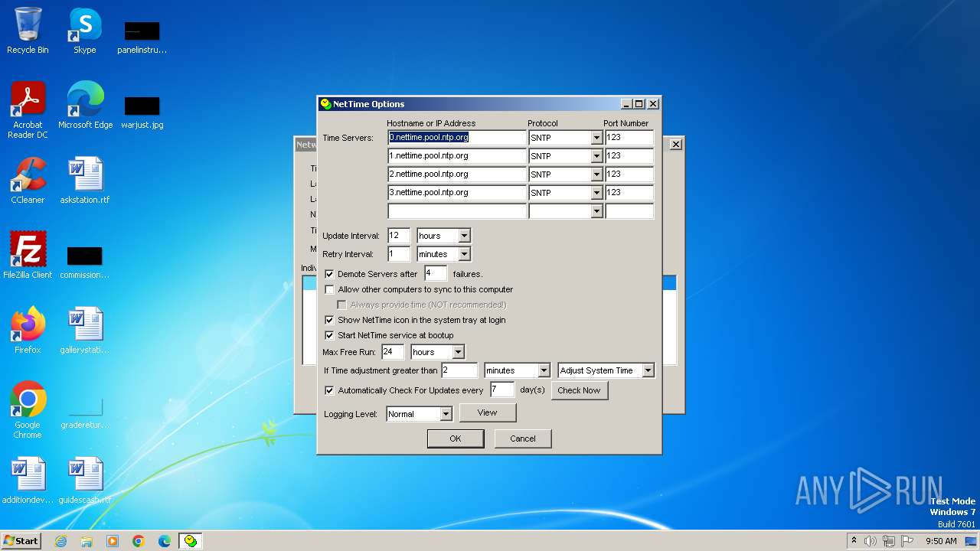This screenshot has width=980, height=551.
Task: Open Firefox desktop shortcut
Action: pos(28,331)
